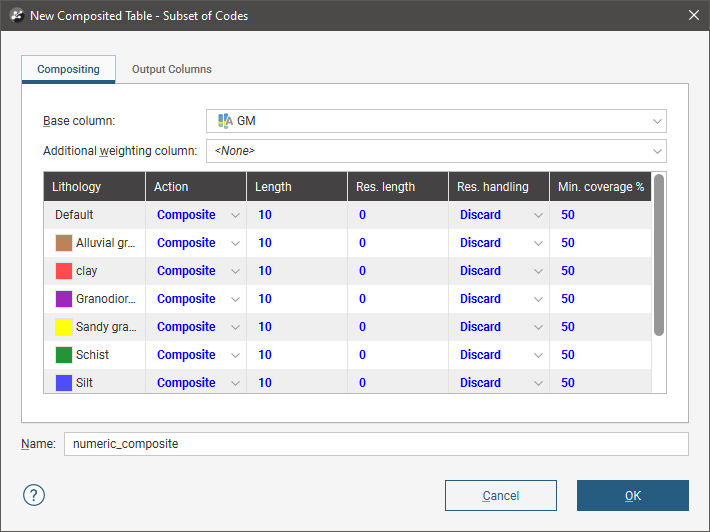Screen dimensions: 710x532
Task: Click the yellow Sandy gravel swatch
Action: coord(64,327)
